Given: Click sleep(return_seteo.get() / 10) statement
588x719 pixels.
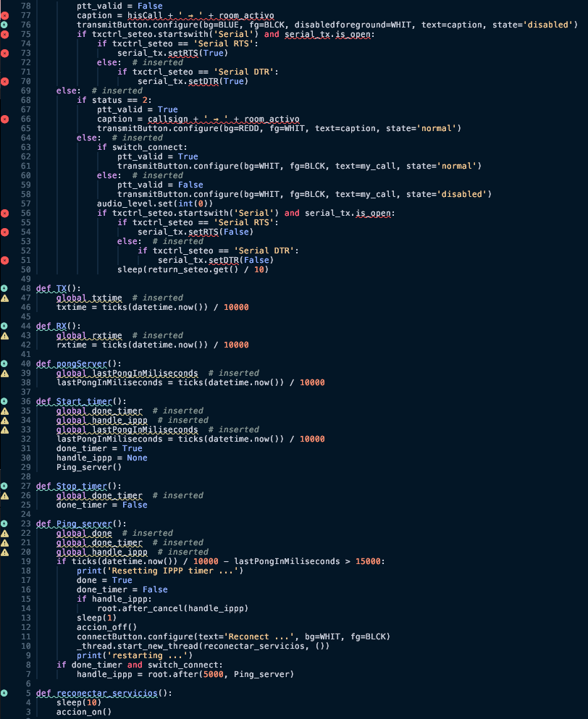Looking at the screenshot, I should tap(193, 269).
